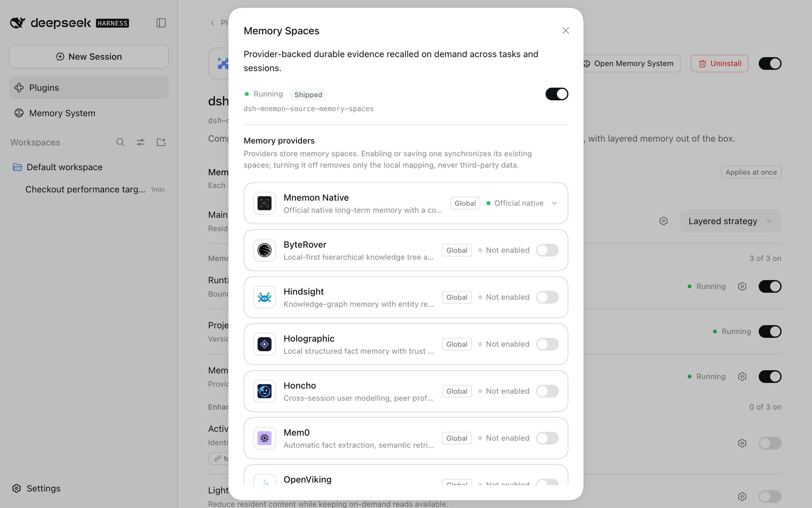The image size is (812, 508).
Task: Search workspaces with the magnifier icon
Action: (121, 142)
